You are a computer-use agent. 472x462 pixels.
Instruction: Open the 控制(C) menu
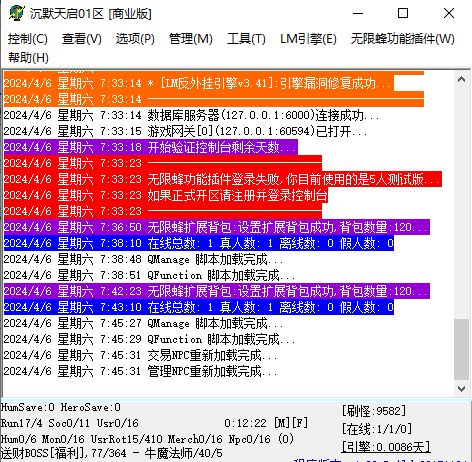(28, 39)
